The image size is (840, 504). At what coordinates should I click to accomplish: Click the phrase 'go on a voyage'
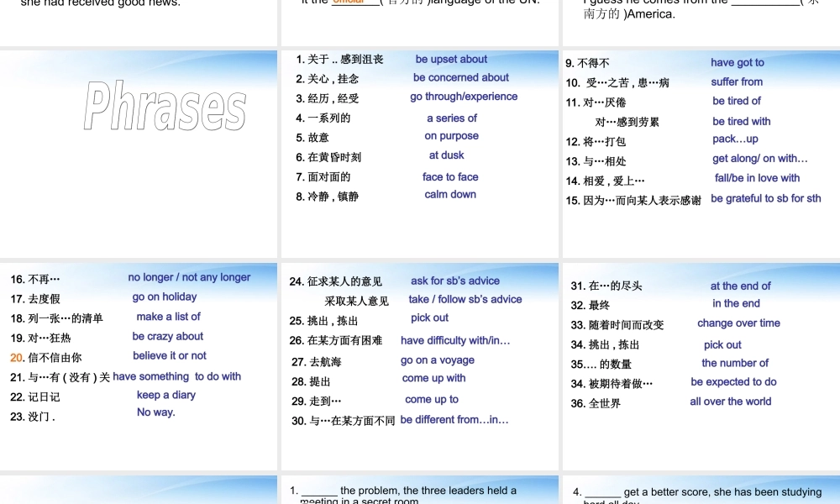(x=437, y=360)
